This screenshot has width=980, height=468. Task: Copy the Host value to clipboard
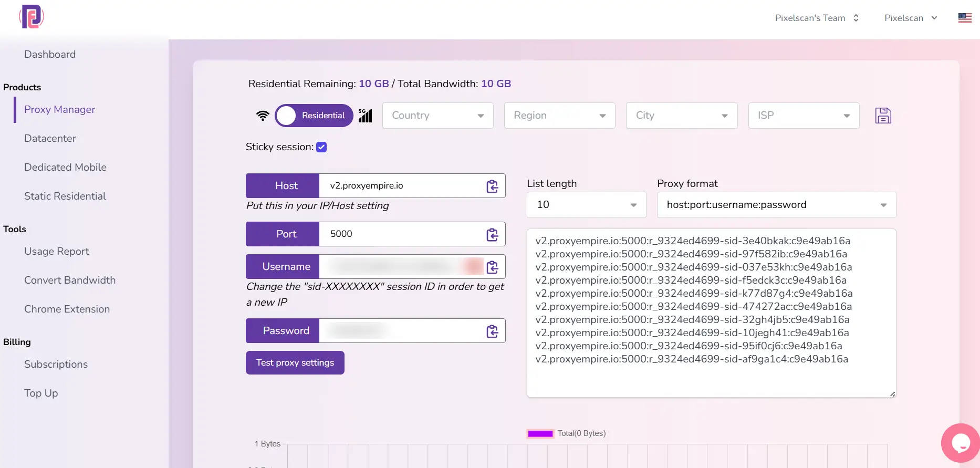click(492, 186)
